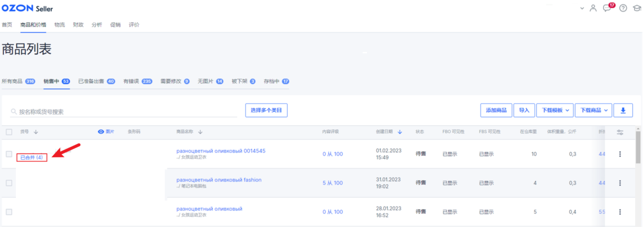Open chat messages with 17 badge
Screen dimensions: 644x227
(607, 8)
